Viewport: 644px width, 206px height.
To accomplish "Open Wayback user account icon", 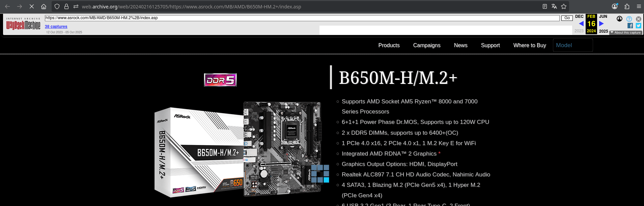I will 619,19.
